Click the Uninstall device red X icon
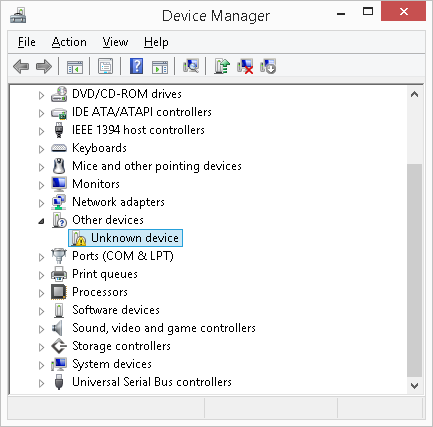Viewport: 433px width, 427px height. (x=245, y=66)
